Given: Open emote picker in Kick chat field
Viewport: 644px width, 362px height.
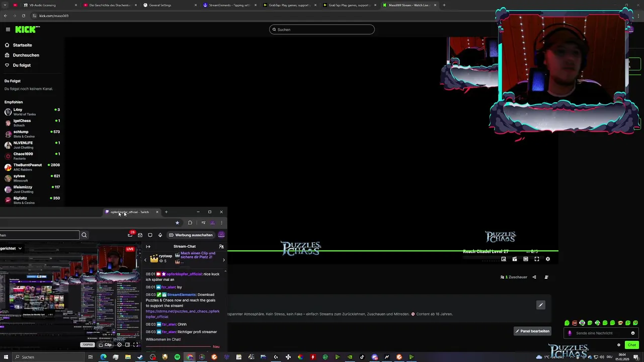Looking at the screenshot, I should [633, 333].
